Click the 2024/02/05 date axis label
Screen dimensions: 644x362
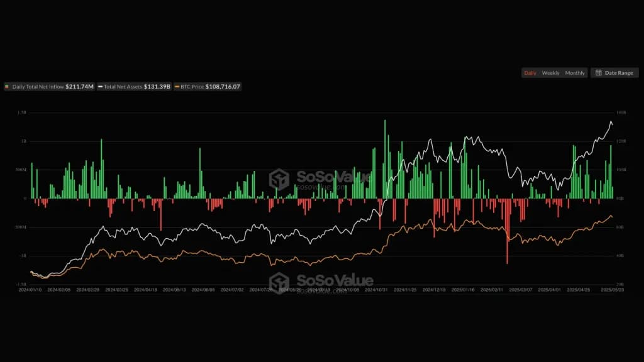coord(58,290)
